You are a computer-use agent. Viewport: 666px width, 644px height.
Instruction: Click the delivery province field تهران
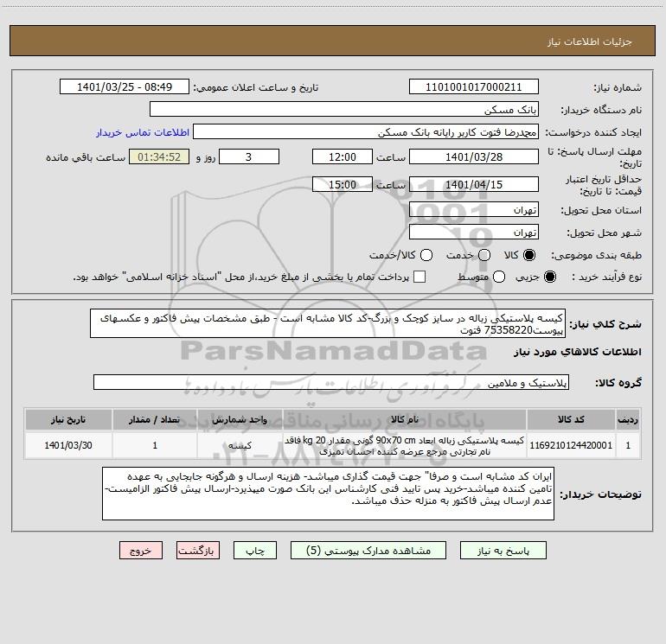point(474,209)
